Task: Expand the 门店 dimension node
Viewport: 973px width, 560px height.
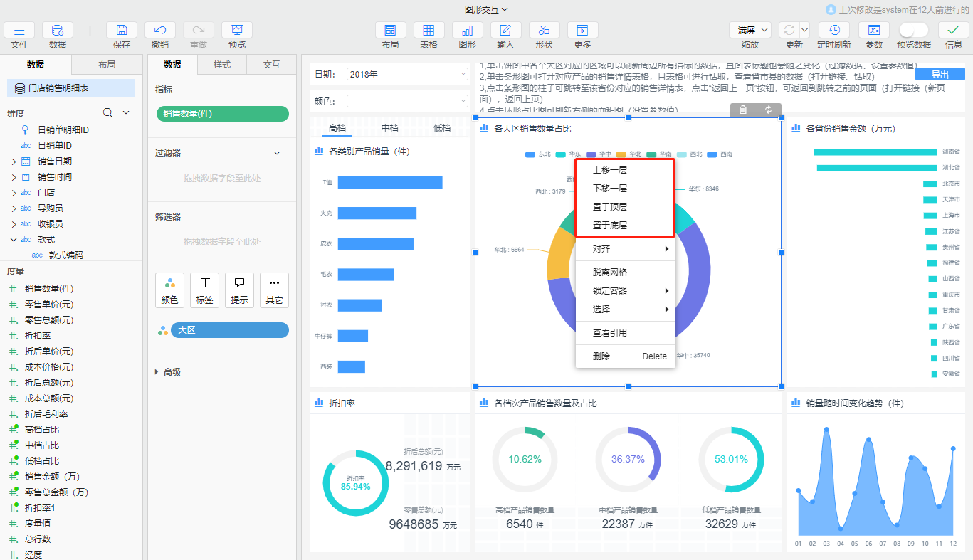Action: pos(14,193)
